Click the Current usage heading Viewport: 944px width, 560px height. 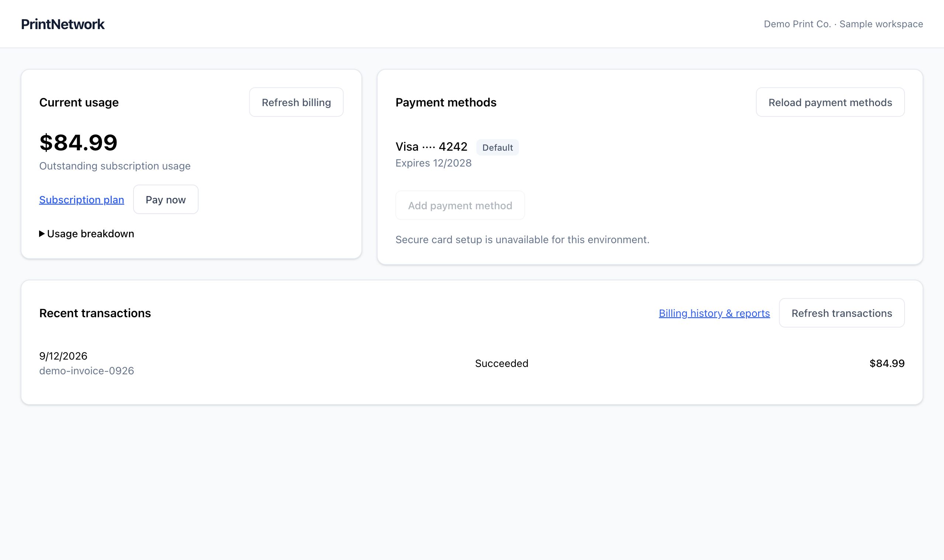[x=79, y=102]
